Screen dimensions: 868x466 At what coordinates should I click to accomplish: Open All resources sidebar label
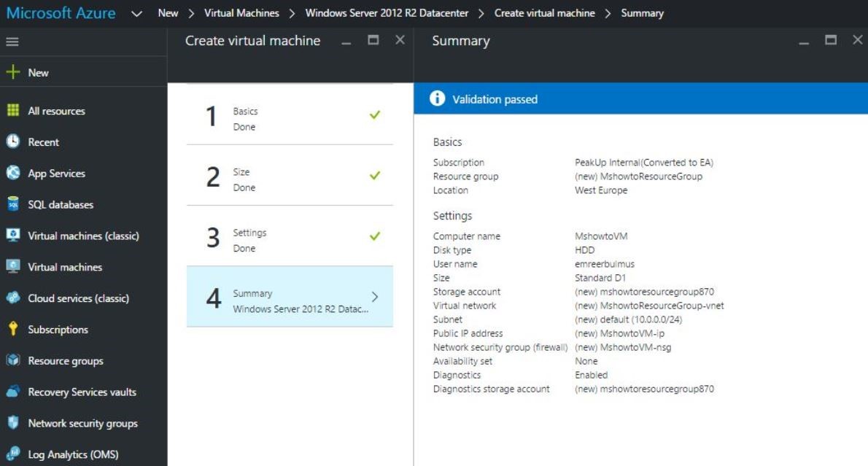point(56,111)
